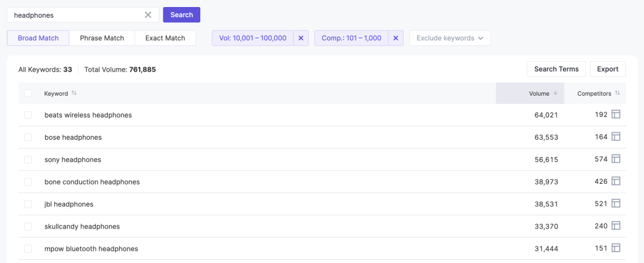Sort by Competitors column arrows

coord(617,93)
